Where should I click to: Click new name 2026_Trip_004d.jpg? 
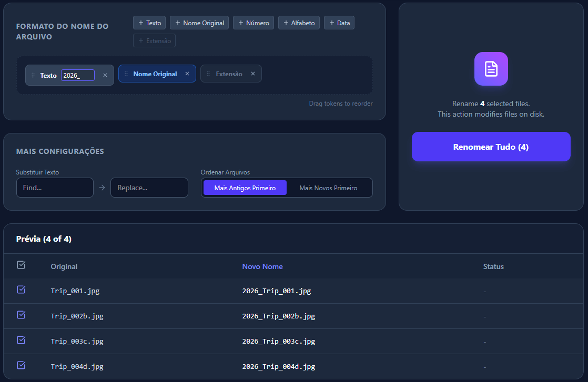pos(279,366)
